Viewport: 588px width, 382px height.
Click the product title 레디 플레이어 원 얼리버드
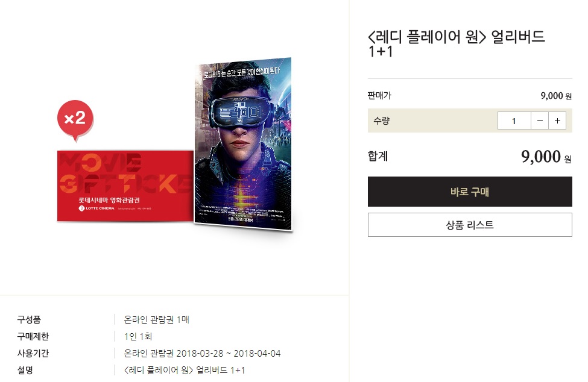(457, 44)
